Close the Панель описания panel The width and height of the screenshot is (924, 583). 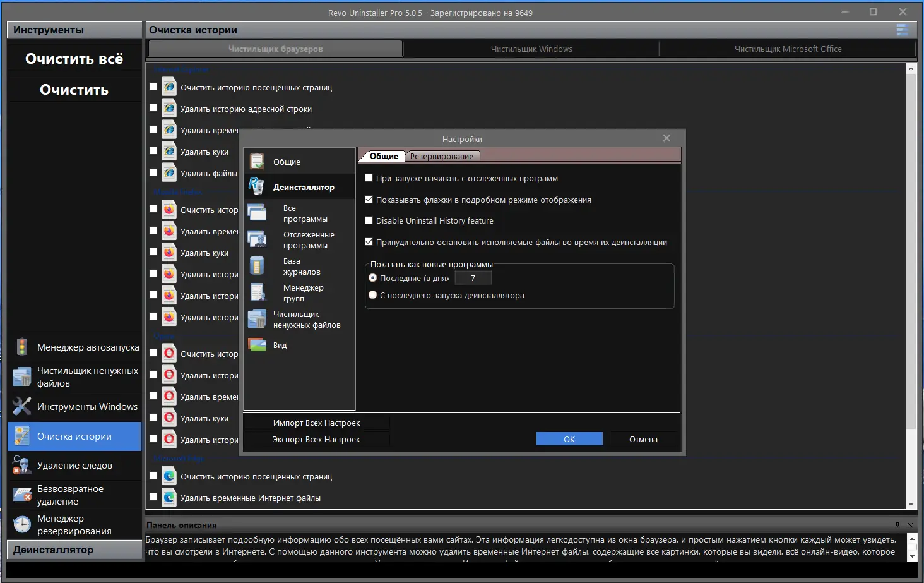(910, 525)
